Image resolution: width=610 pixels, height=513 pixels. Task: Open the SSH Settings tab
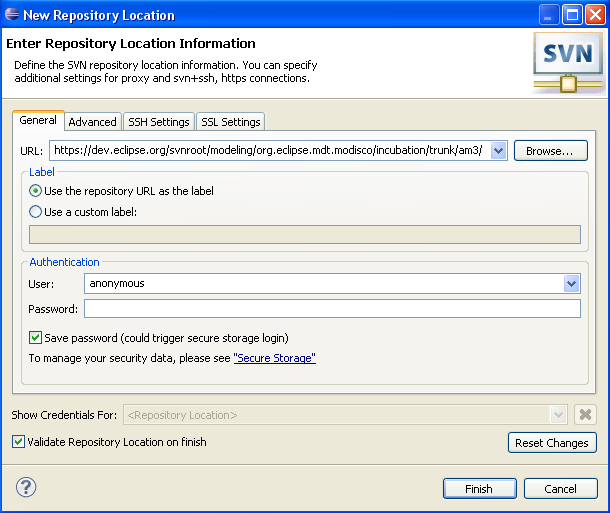click(159, 122)
